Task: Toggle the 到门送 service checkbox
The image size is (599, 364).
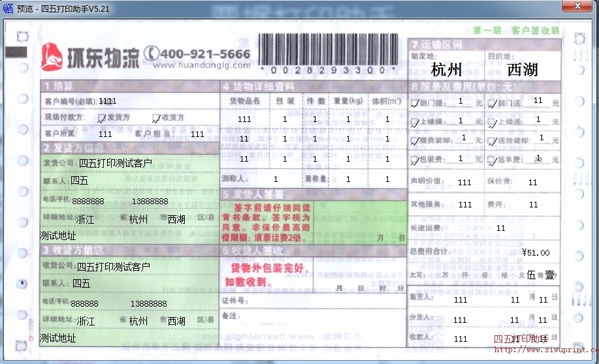Action: click(492, 103)
